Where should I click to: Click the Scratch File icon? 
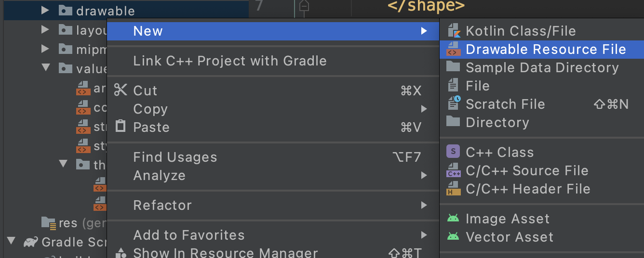pos(454,104)
